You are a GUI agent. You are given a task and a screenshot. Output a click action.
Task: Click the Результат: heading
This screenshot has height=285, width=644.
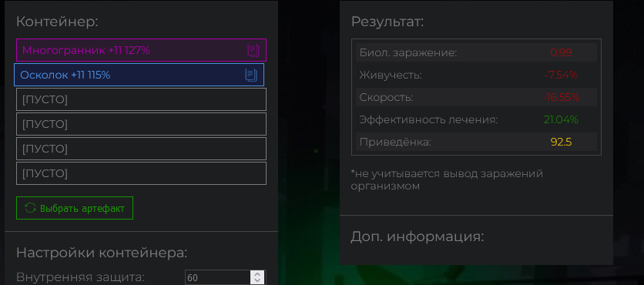387,22
